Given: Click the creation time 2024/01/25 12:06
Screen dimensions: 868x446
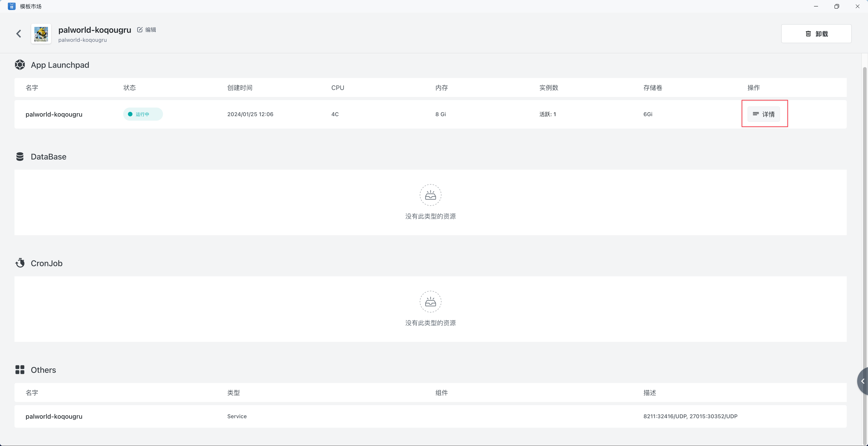Looking at the screenshot, I should (x=250, y=114).
